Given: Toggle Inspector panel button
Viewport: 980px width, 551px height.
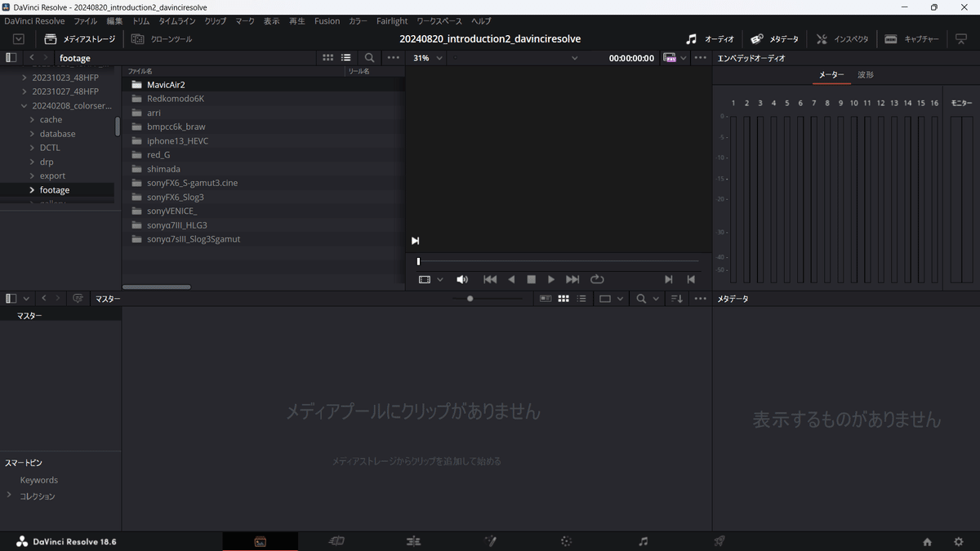Looking at the screenshot, I should pos(842,39).
